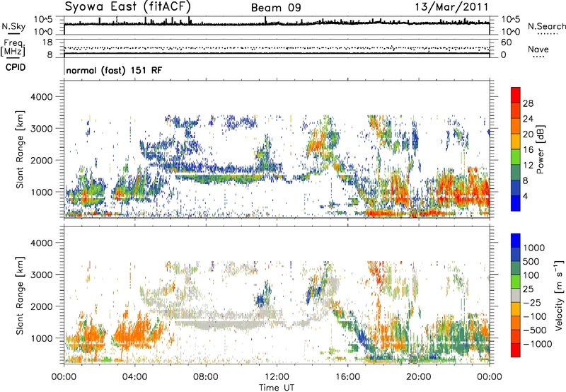Click the velocity colorbar value -25

533,303
